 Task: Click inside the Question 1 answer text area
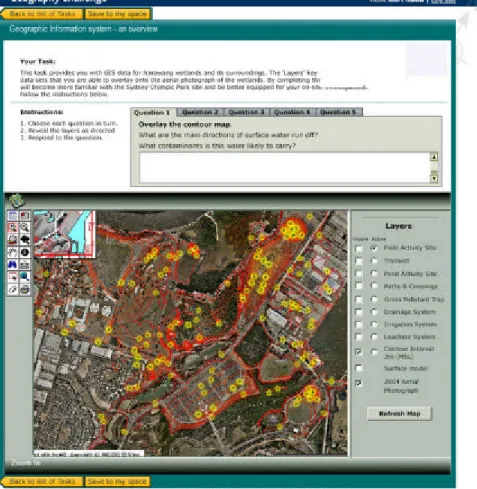tap(285, 168)
